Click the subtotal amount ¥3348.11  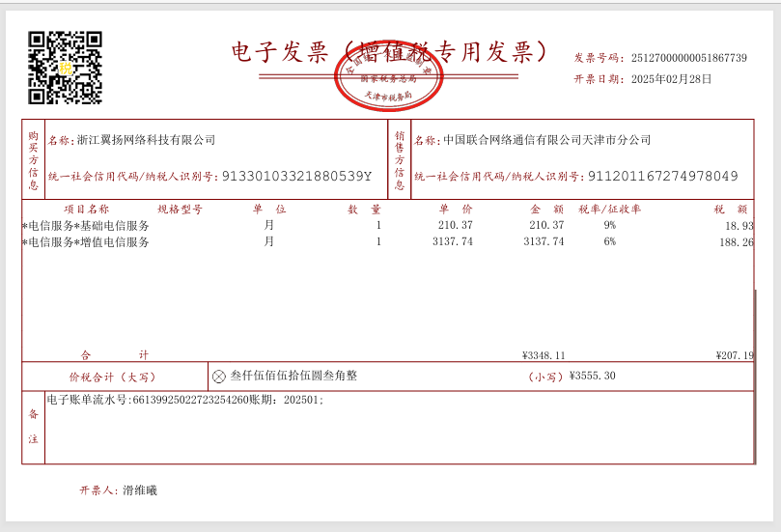[x=544, y=355]
